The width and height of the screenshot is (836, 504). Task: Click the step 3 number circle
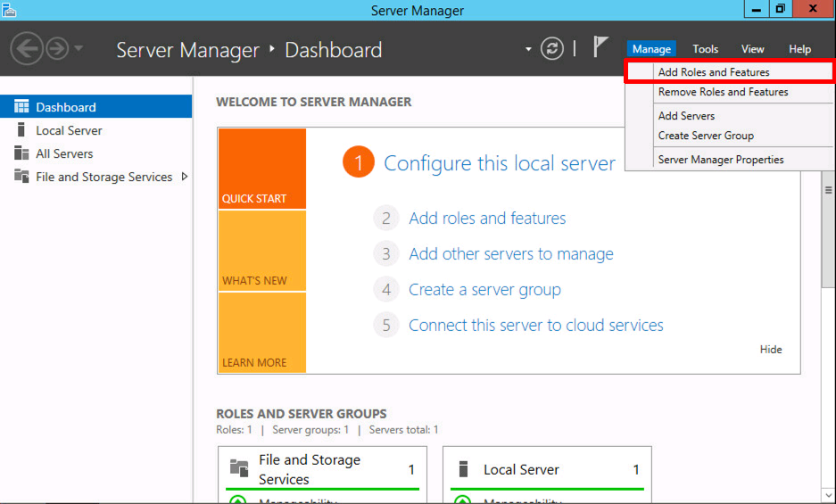coord(386,253)
